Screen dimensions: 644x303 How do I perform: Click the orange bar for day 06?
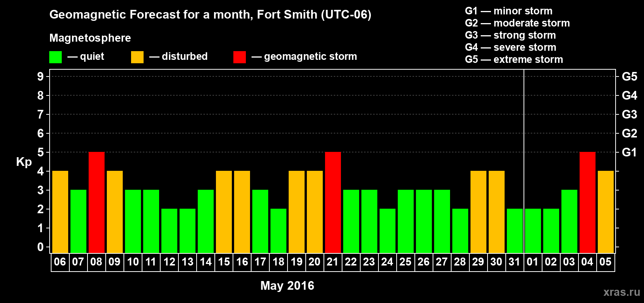tap(60, 212)
